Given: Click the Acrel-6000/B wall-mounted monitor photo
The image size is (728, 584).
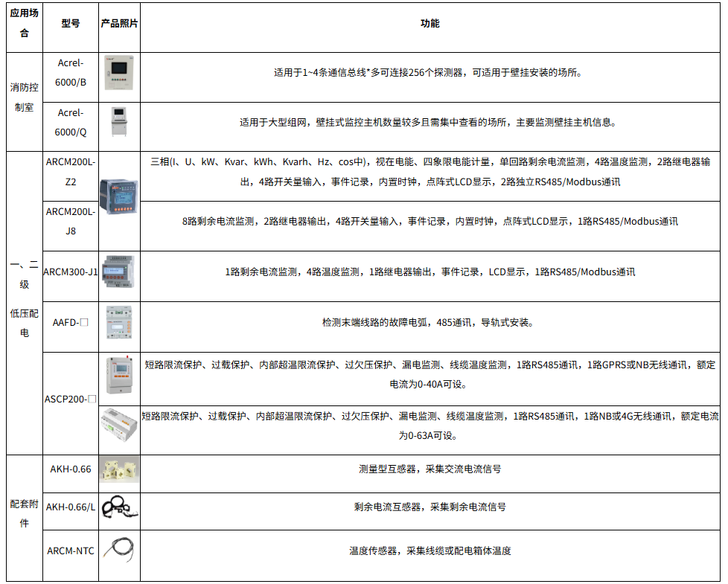Looking at the screenshot, I should pyautogui.click(x=119, y=73).
